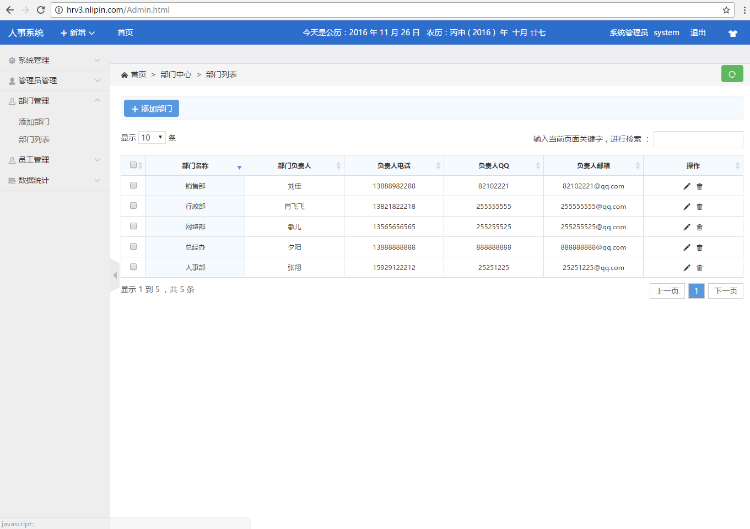Check the row with phone 13888982288
This screenshot has width=750, height=529.
coord(133,185)
